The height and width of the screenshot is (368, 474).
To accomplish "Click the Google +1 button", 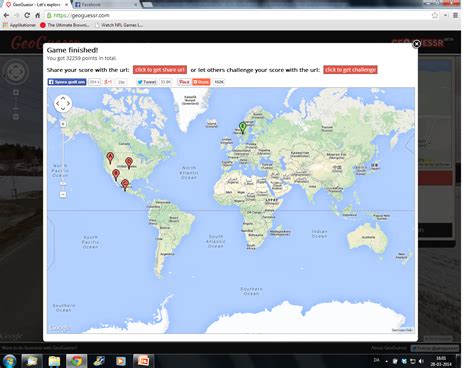I will tap(108, 82).
